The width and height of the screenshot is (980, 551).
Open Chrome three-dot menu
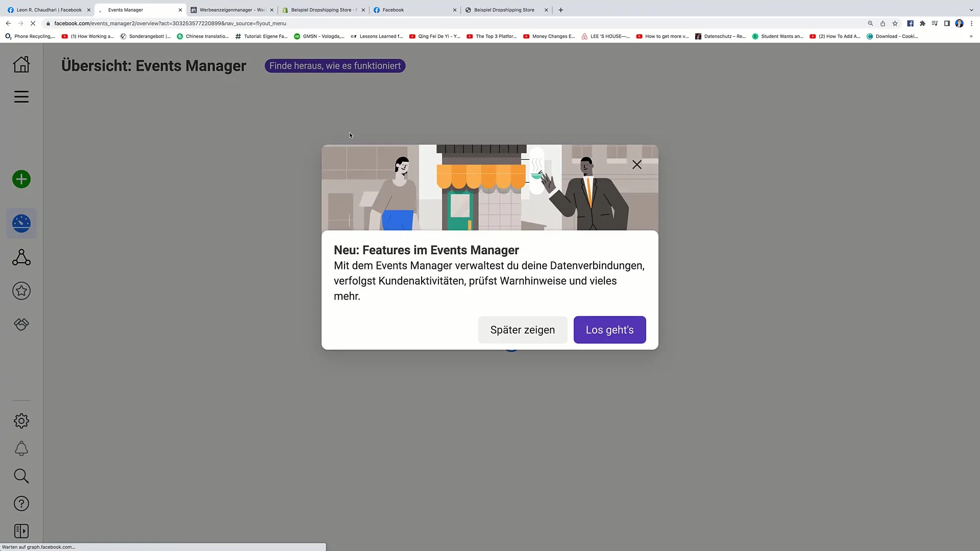[x=971, y=23]
